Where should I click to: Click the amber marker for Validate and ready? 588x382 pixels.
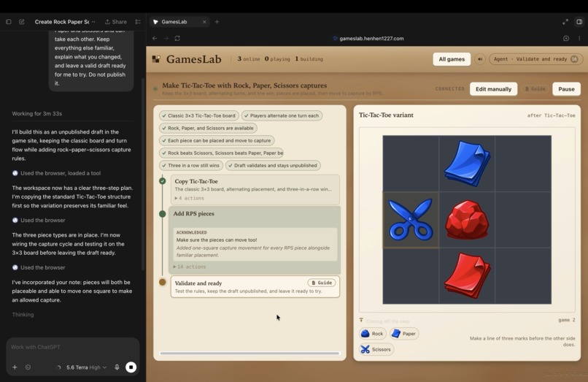tap(163, 282)
